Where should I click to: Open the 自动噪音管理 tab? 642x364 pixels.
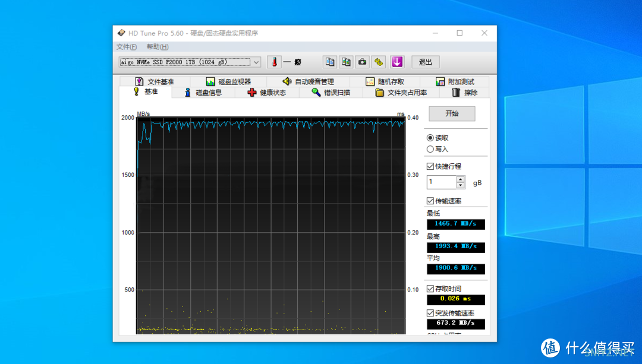309,81
